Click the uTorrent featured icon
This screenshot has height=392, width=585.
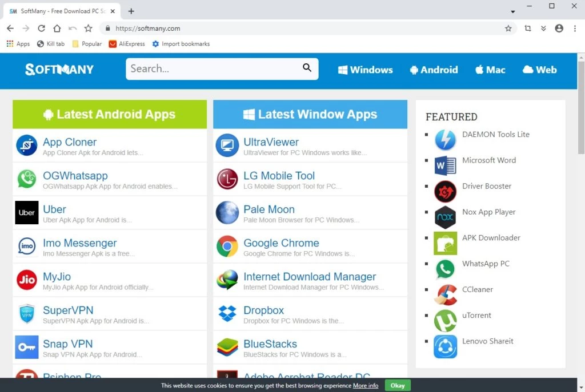pyautogui.click(x=445, y=321)
